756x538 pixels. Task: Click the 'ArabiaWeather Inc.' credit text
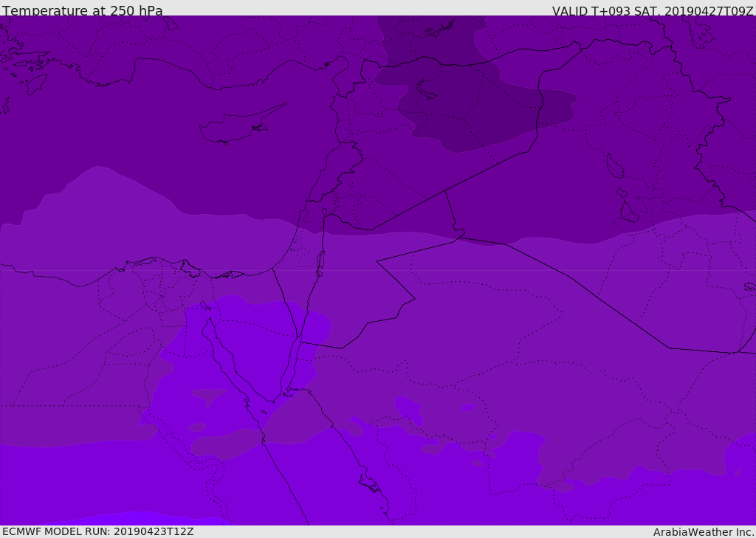pyautogui.click(x=704, y=532)
